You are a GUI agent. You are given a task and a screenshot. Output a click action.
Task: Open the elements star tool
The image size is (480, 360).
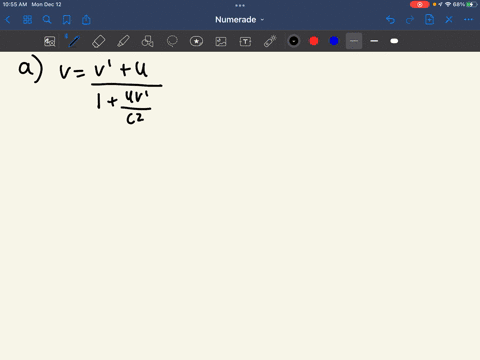click(196, 41)
